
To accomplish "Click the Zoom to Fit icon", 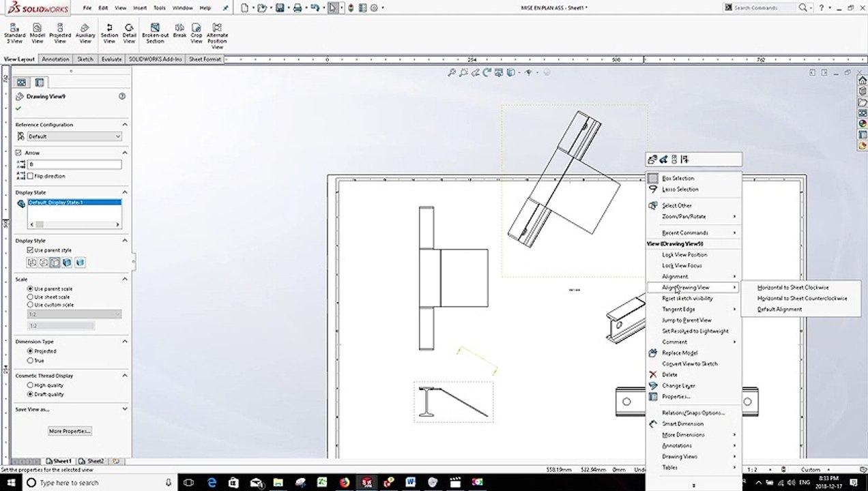I will pos(452,72).
